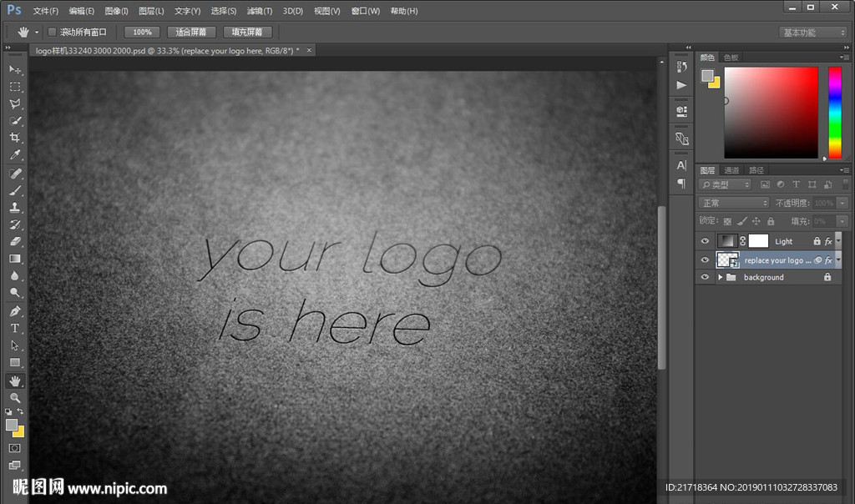This screenshot has width=855, height=504.
Task: Open the opacity dropdown arrow
Action: pos(842,203)
